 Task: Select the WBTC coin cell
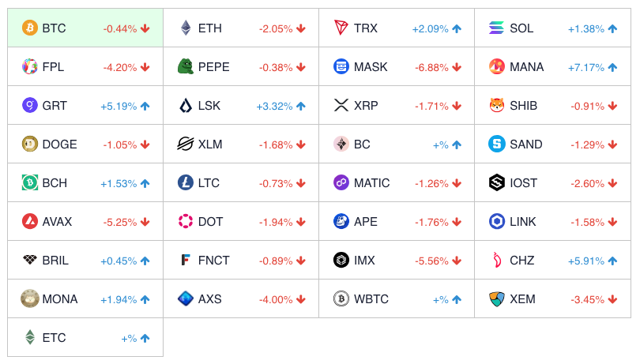[x=397, y=299]
